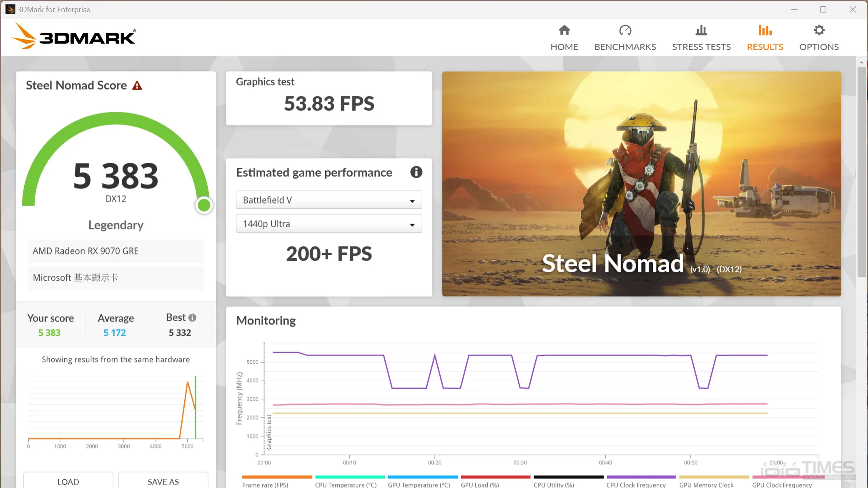Open the 1440p Ultra resolution dropdown
Image resolution: width=868 pixels, height=488 pixels.
coord(329,224)
